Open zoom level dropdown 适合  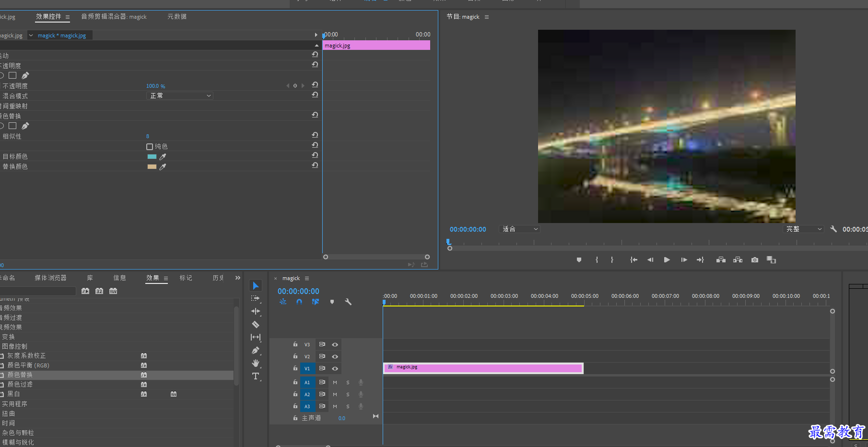pos(520,229)
